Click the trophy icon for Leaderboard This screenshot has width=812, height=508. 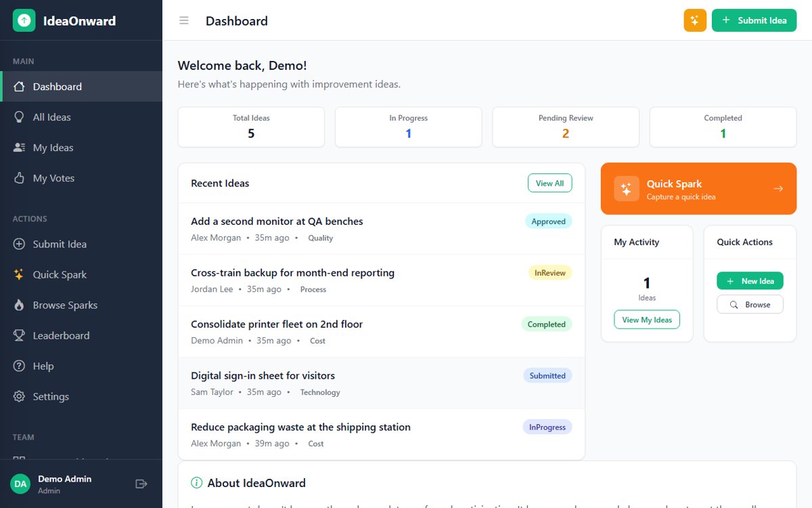click(x=19, y=335)
